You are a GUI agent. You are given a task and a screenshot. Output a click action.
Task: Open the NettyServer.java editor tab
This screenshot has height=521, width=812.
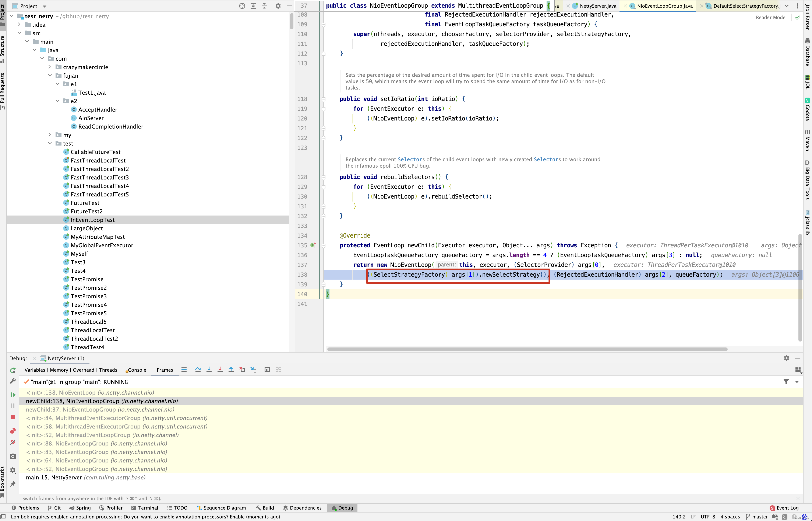coord(598,6)
